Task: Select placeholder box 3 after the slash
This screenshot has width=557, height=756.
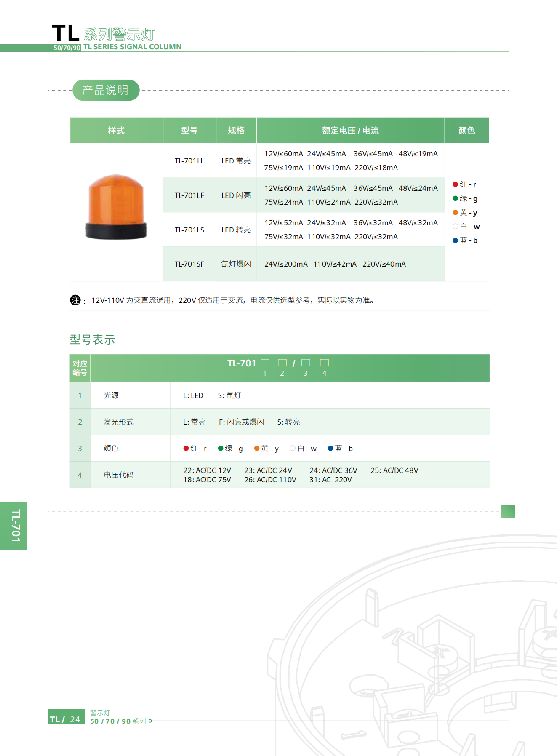Action: [306, 363]
